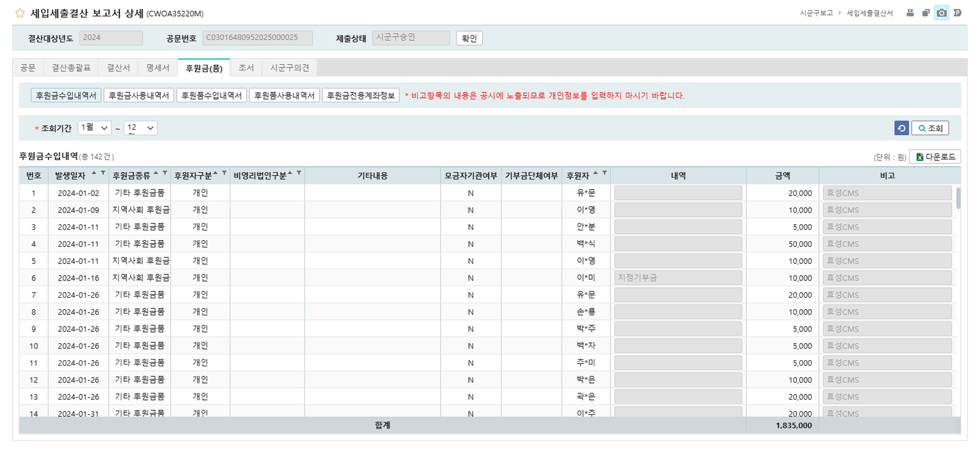The height and width of the screenshot is (476, 980).
Task: Click the donor cell 주*미
Action: point(586,363)
